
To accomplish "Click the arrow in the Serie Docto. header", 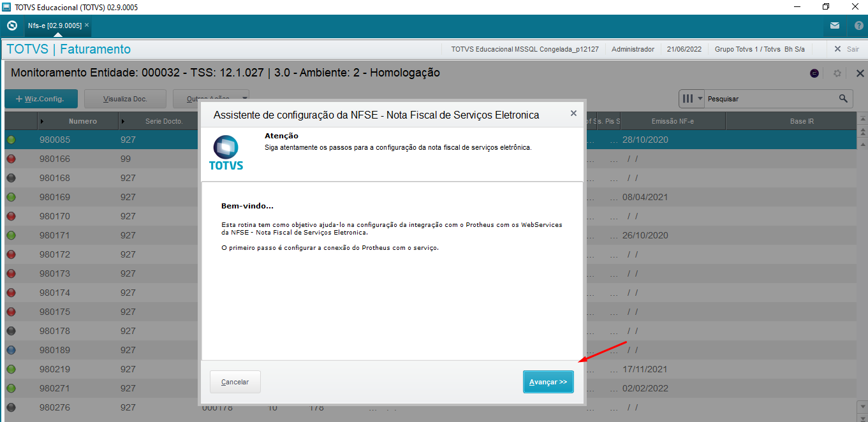I will pyautogui.click(x=123, y=121).
